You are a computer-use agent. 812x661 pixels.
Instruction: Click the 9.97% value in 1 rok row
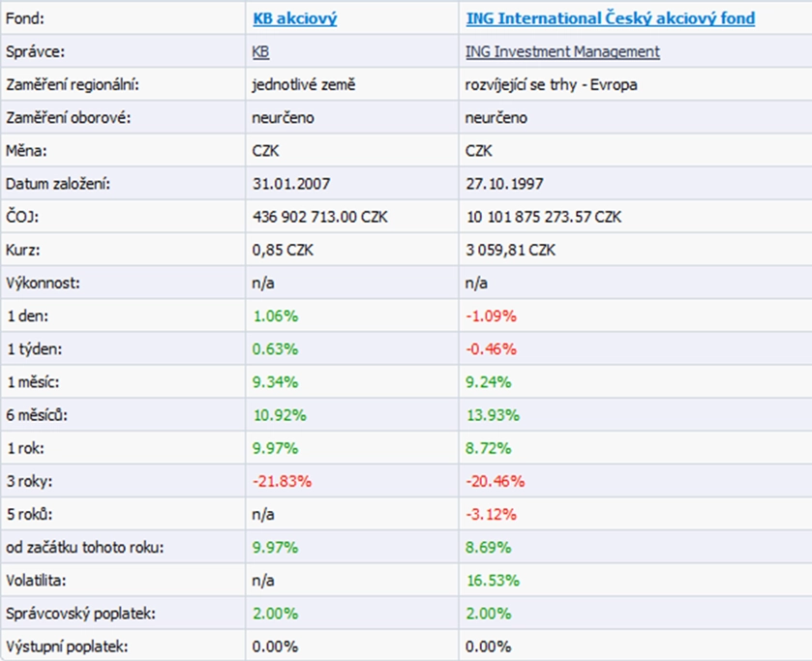(275, 448)
